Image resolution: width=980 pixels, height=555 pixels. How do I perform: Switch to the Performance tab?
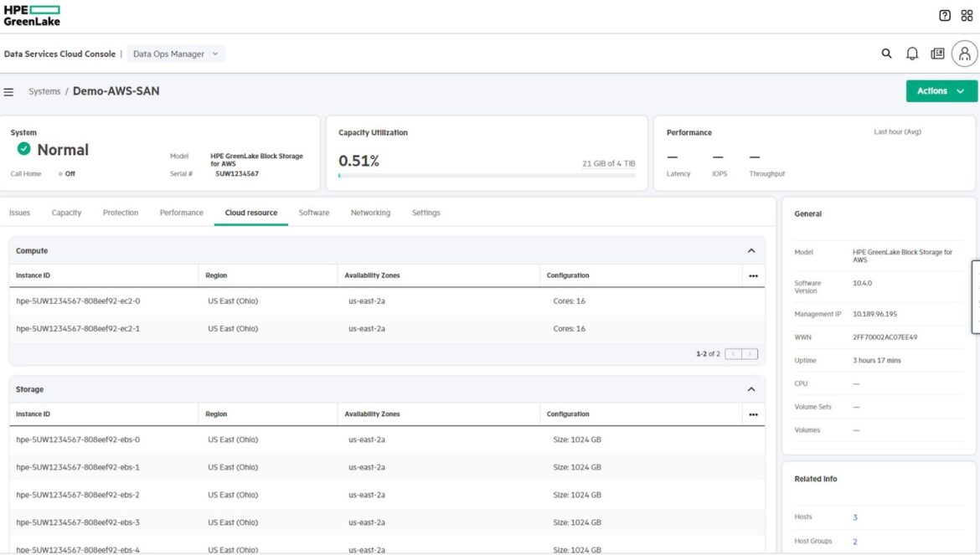pyautogui.click(x=181, y=213)
